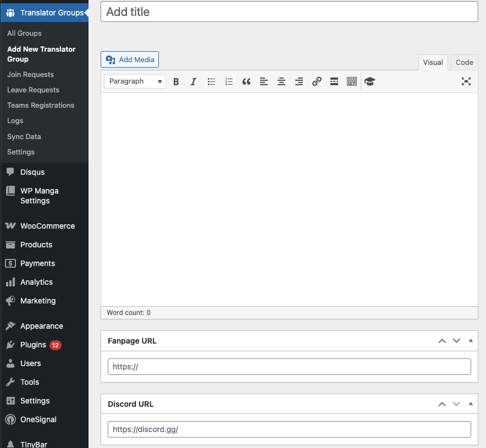Insert a bulleted list
Image resolution: width=486 pixels, height=448 pixels.
tap(211, 81)
